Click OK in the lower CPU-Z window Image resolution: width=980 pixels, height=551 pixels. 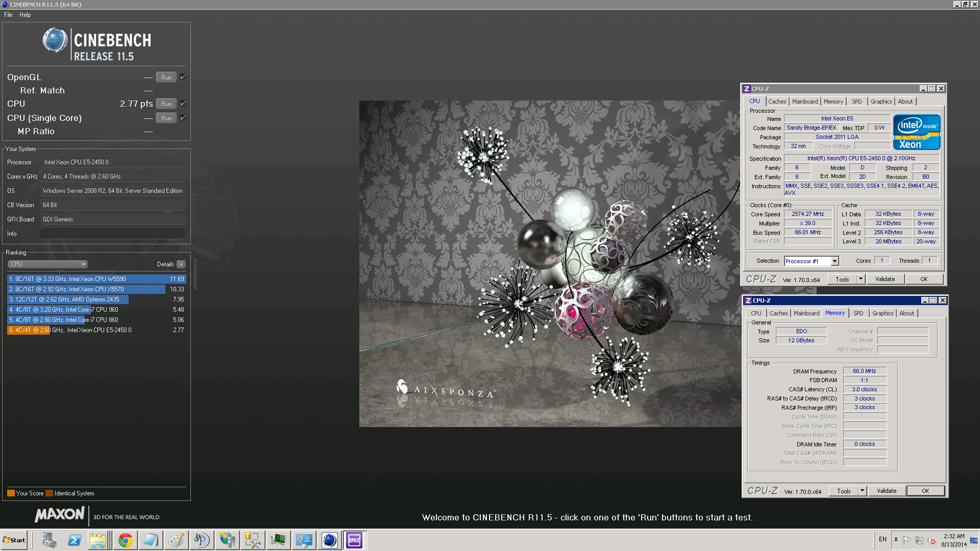click(925, 491)
